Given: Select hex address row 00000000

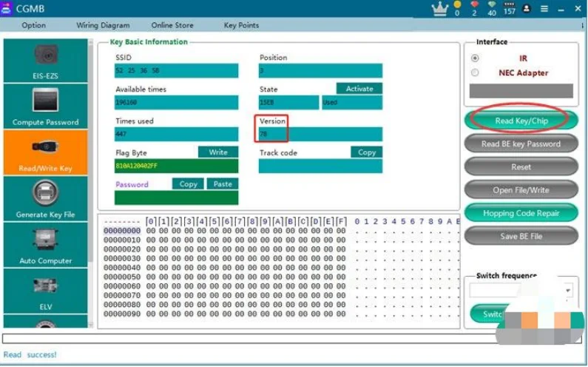Looking at the screenshot, I should pyautogui.click(x=122, y=230).
